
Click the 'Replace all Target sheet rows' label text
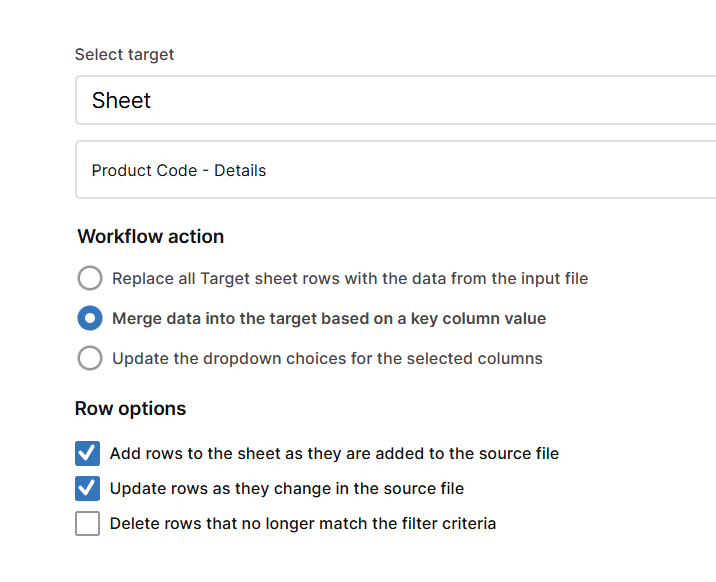350,278
